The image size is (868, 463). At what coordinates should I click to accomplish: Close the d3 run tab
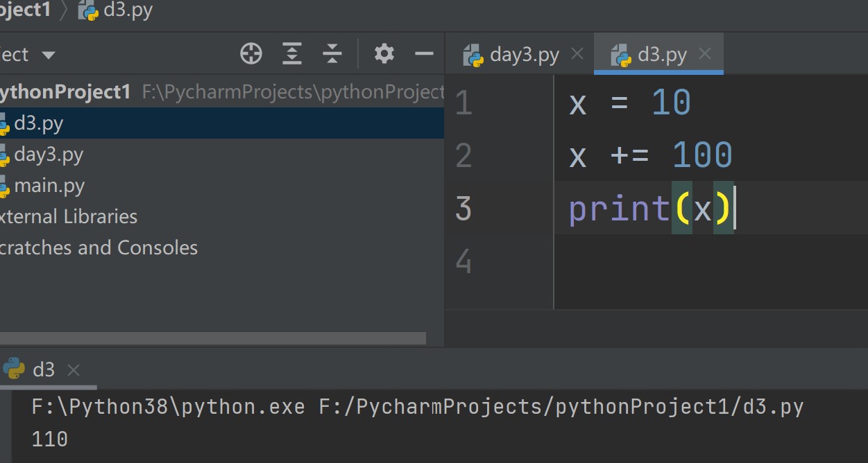73,370
